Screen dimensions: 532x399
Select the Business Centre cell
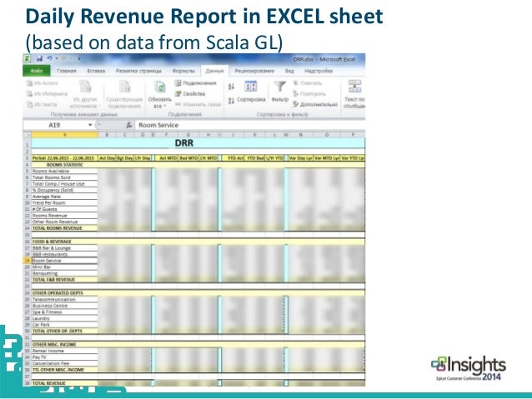[64, 306]
